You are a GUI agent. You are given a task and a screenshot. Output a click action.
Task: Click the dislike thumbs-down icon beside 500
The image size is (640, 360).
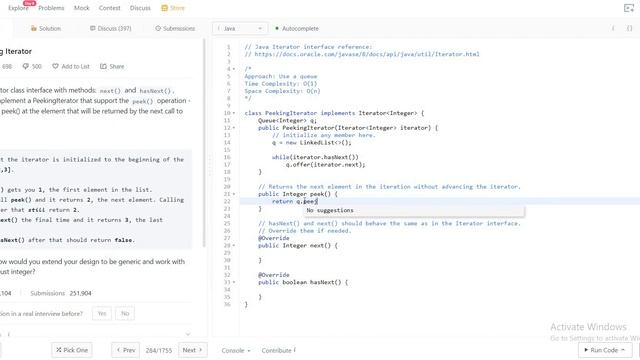click(26, 66)
